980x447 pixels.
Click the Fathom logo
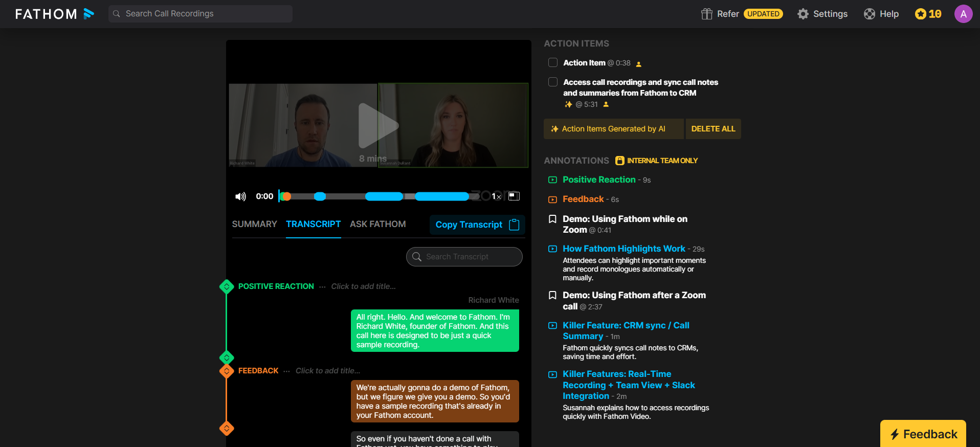coord(55,14)
